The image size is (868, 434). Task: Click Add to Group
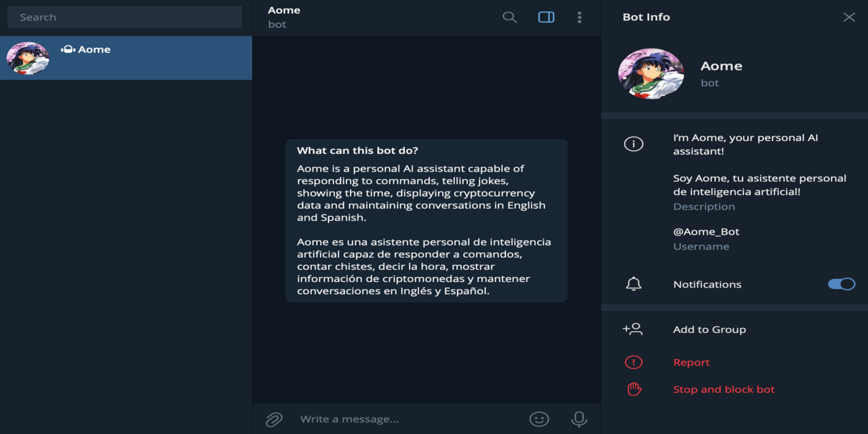(709, 329)
